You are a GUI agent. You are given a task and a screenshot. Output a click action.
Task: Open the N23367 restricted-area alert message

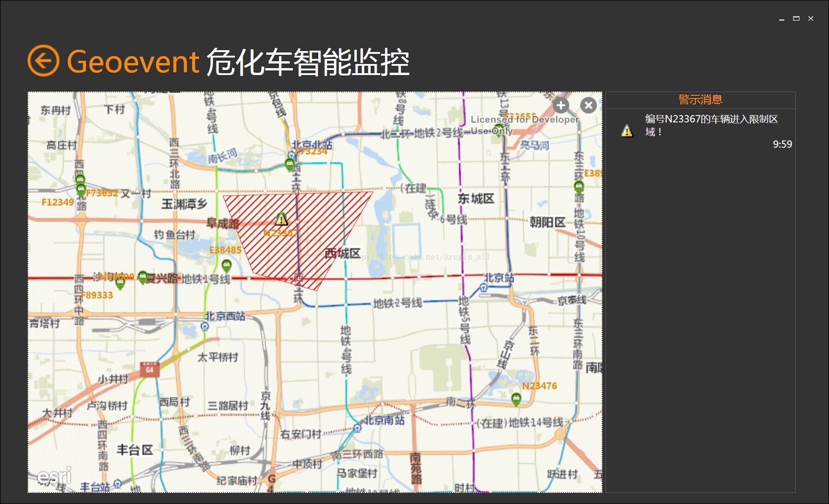[711, 125]
